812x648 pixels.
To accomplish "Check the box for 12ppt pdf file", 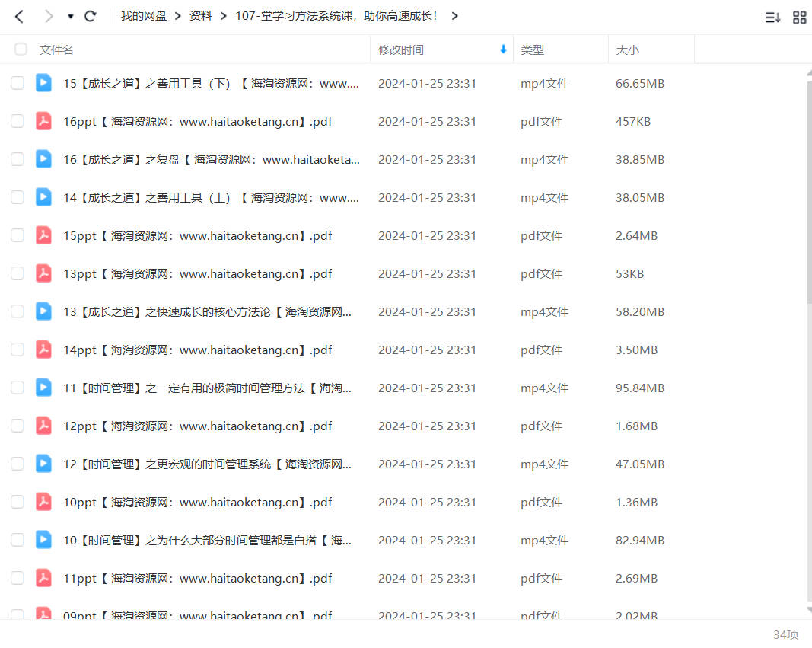I will 18,426.
